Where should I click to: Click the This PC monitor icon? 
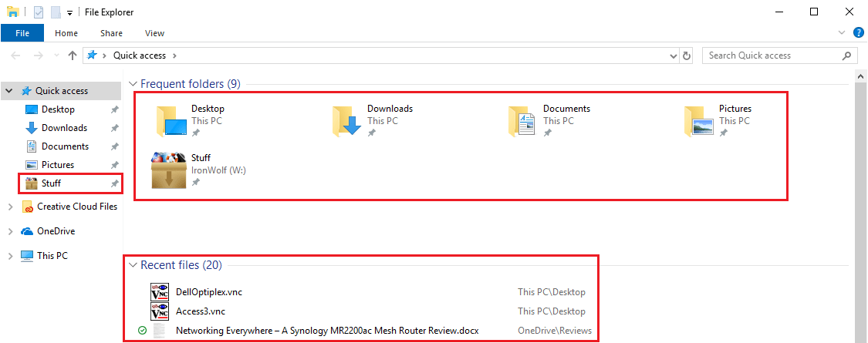pos(27,256)
